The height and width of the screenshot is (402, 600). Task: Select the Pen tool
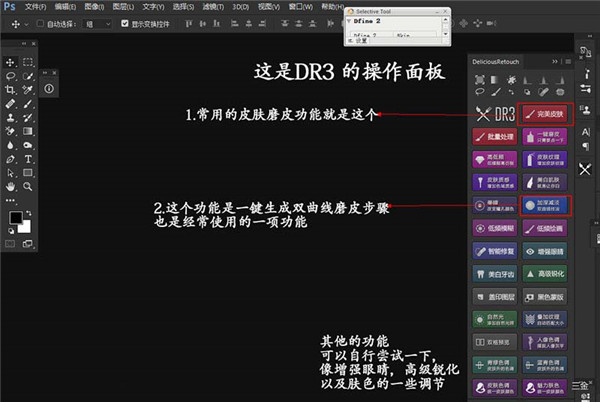(10, 158)
